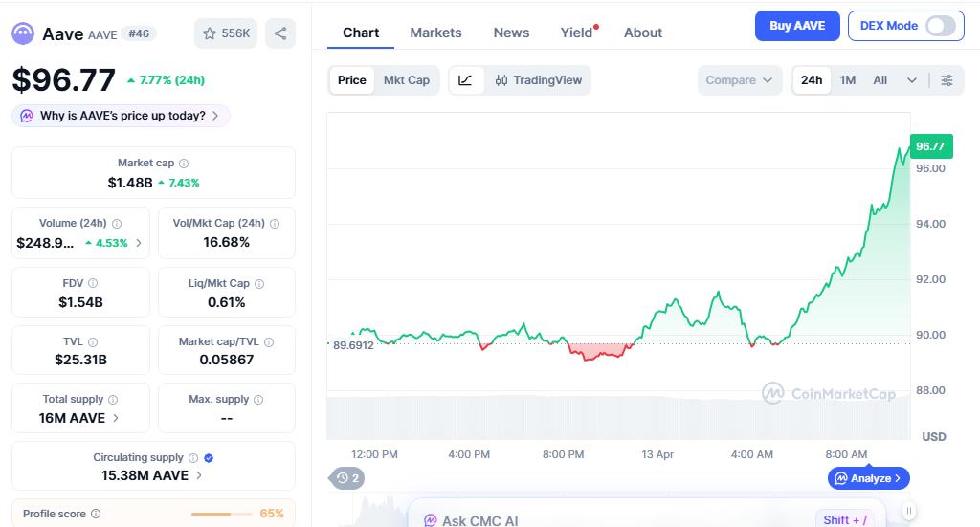Click the $25.31B TVL value
The width and height of the screenshot is (980, 527).
(80, 361)
